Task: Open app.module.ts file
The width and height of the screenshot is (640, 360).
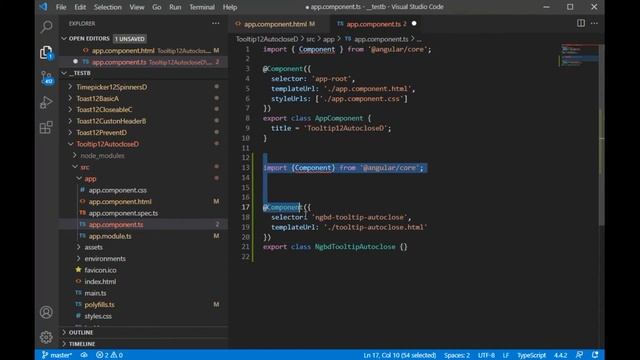Action: [x=144, y=236]
